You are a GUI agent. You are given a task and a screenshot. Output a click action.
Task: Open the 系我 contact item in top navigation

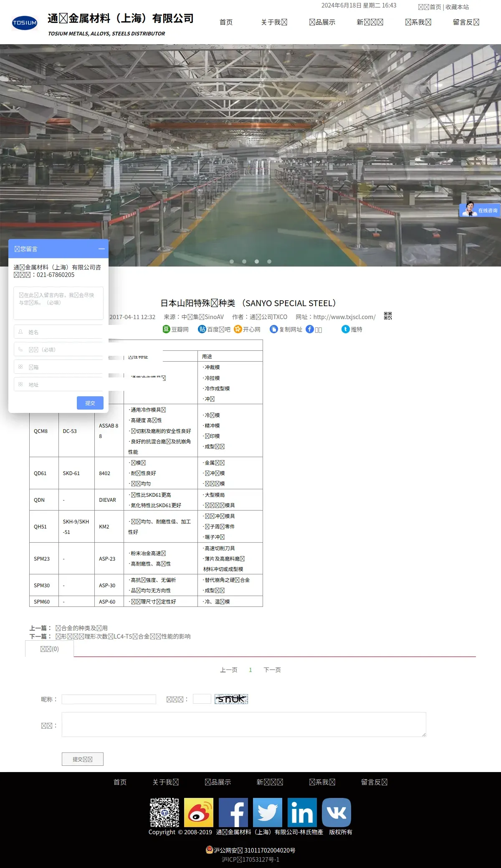(x=418, y=22)
